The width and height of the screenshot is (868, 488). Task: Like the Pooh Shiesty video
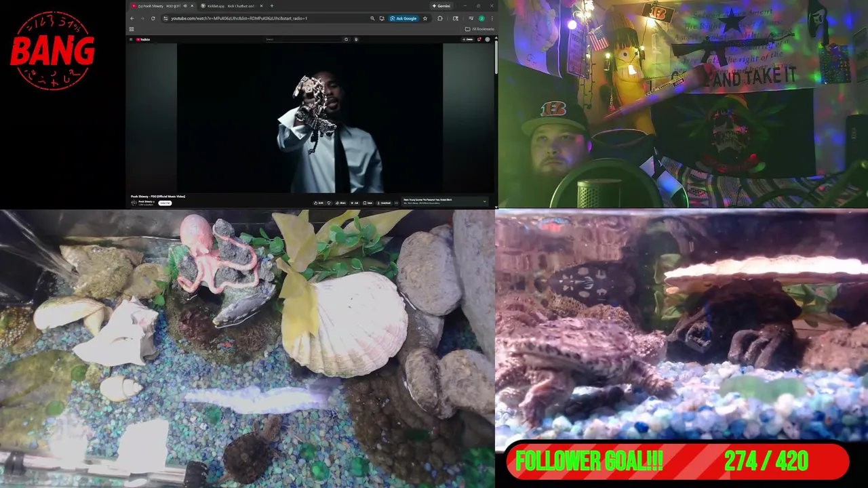(318, 203)
